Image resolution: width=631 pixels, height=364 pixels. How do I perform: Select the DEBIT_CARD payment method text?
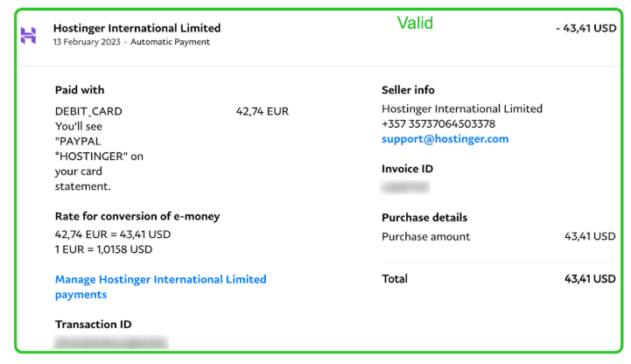(x=88, y=111)
